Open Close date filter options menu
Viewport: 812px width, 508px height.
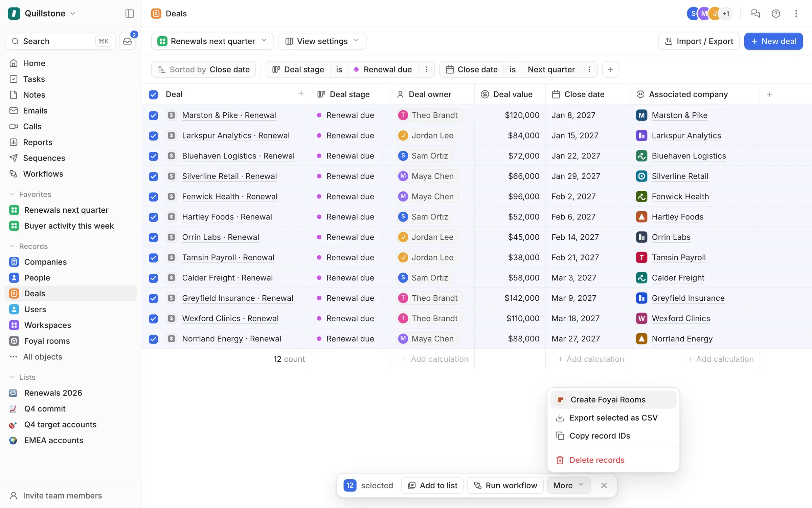coord(589,69)
